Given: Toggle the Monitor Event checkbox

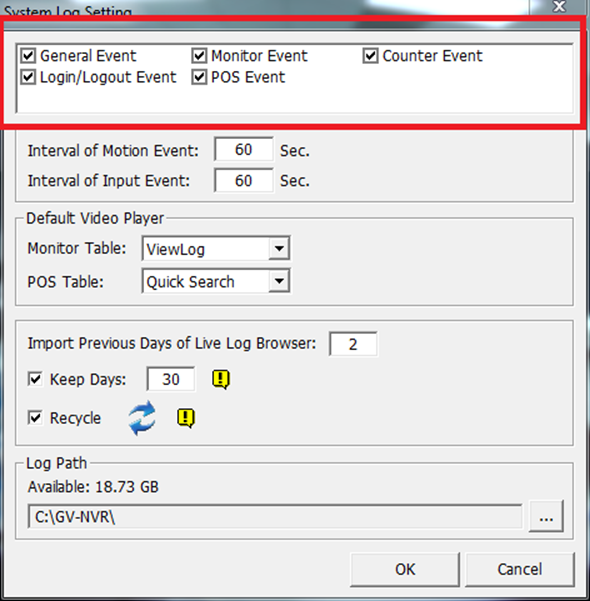Looking at the screenshot, I should coord(199,56).
